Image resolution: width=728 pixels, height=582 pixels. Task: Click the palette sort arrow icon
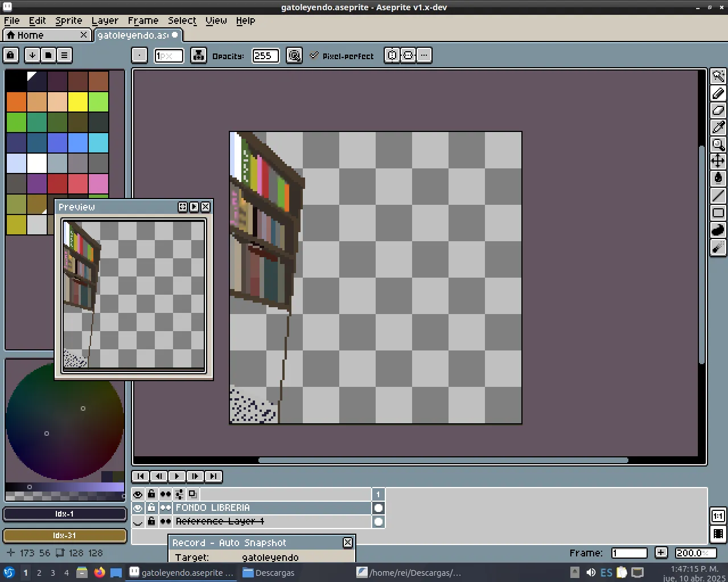32,55
